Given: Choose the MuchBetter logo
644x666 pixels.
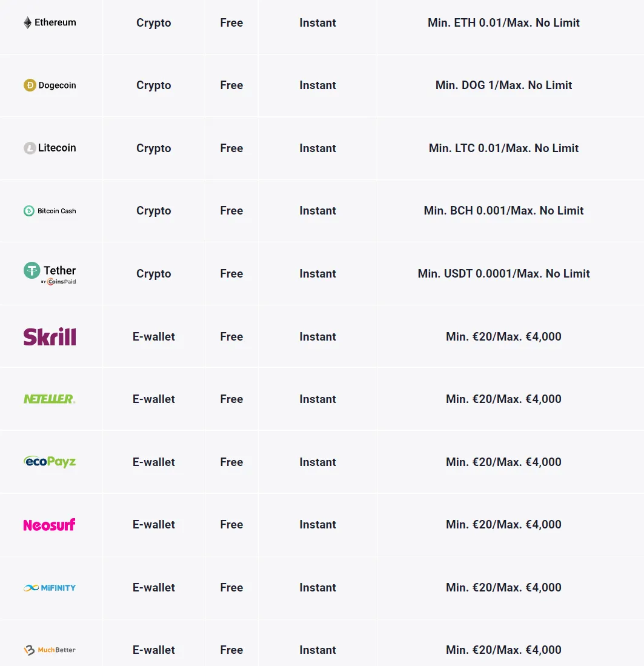Looking at the screenshot, I should tap(50, 650).
